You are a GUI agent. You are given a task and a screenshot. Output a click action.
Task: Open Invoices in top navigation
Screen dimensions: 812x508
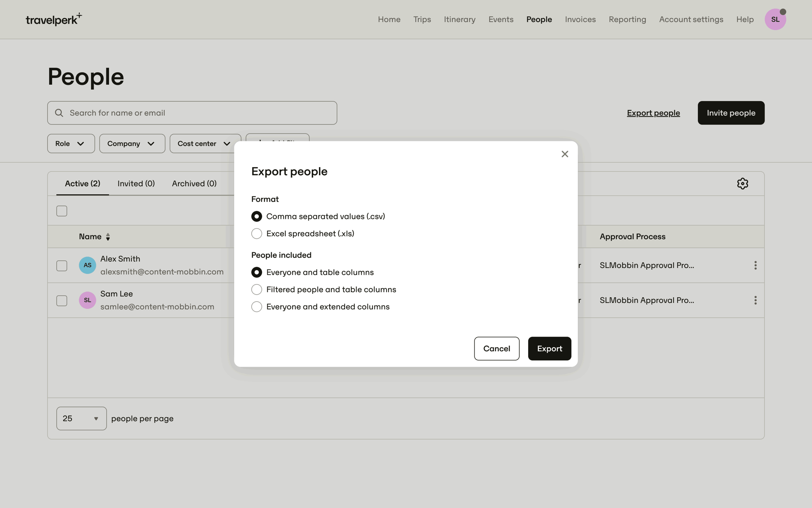tap(580, 19)
